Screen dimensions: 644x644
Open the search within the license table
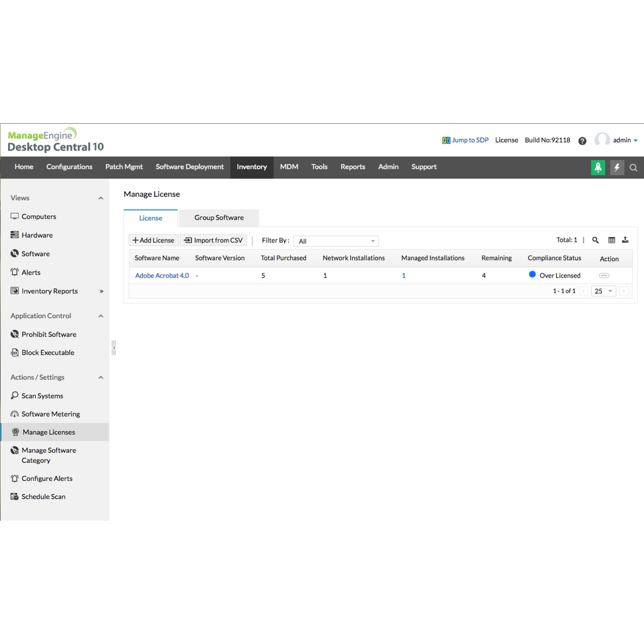[x=595, y=240]
